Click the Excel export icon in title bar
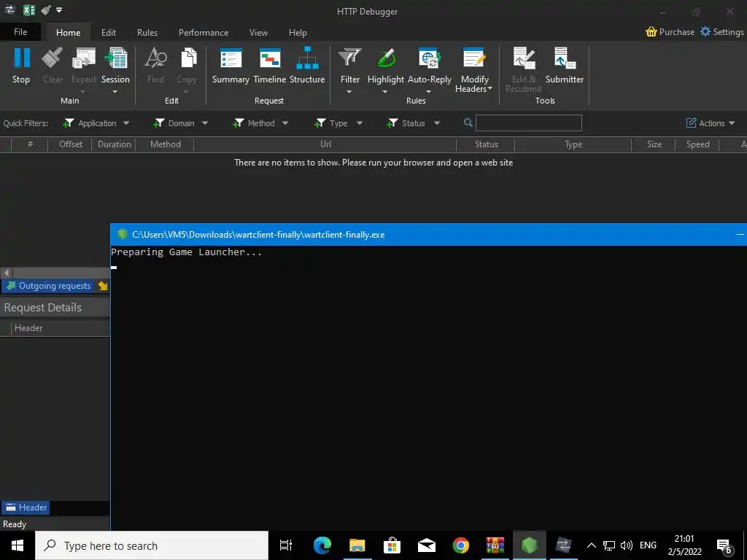This screenshot has height=560, width=747. [x=29, y=10]
